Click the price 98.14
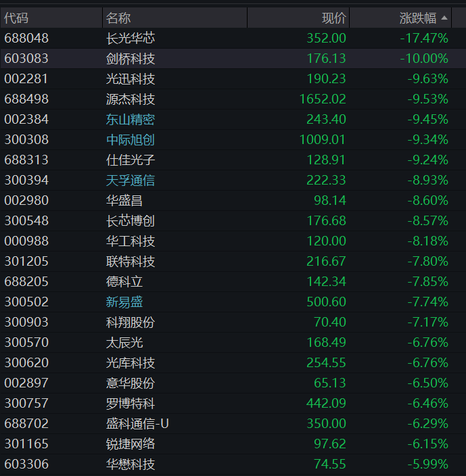 pyautogui.click(x=330, y=201)
